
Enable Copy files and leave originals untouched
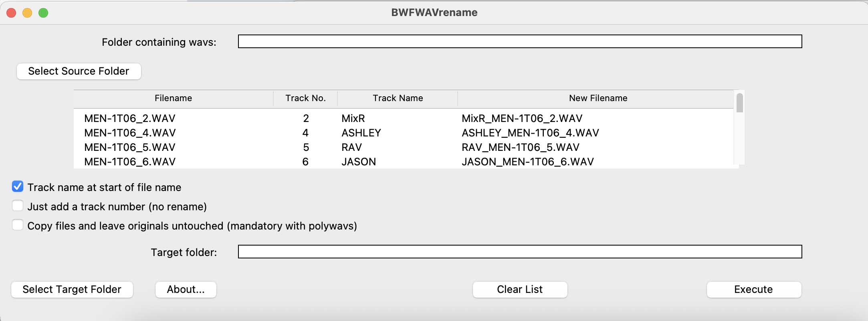click(x=18, y=225)
